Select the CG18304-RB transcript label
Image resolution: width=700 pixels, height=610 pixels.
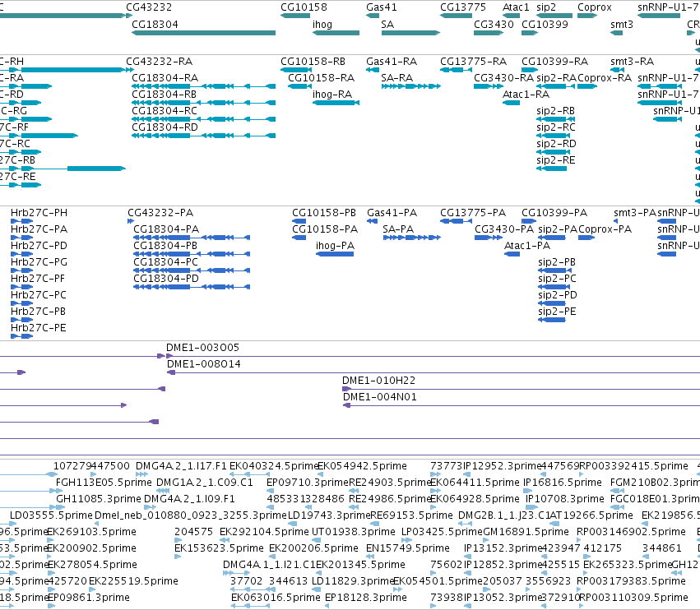pyautogui.click(x=165, y=95)
